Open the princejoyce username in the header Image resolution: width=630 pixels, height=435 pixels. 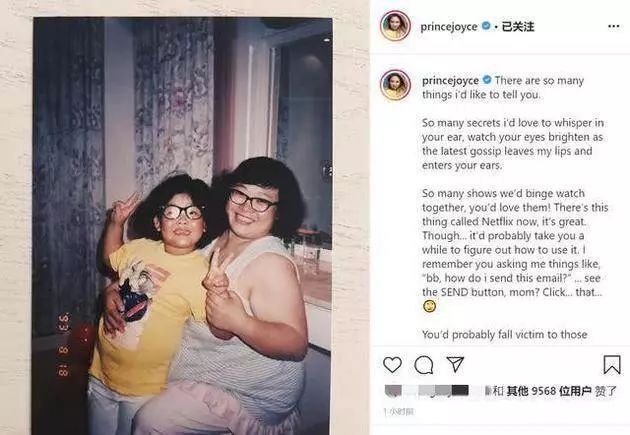click(449, 27)
